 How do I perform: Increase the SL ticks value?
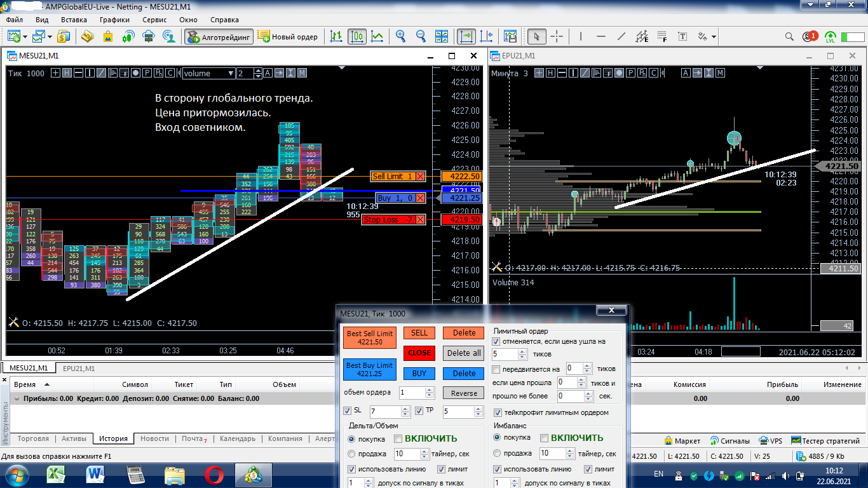[405, 409]
